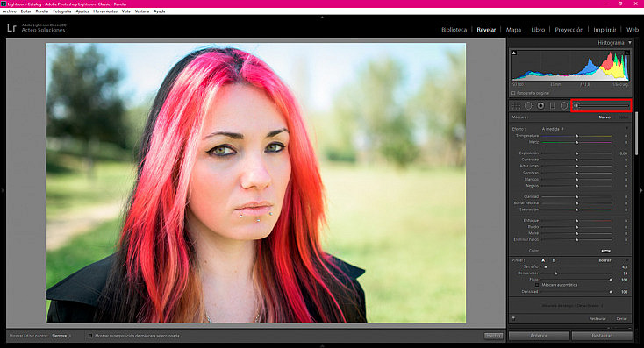Click the Anterior button
Image resolution: width=644 pixels, height=348 pixels.
[x=539, y=336]
